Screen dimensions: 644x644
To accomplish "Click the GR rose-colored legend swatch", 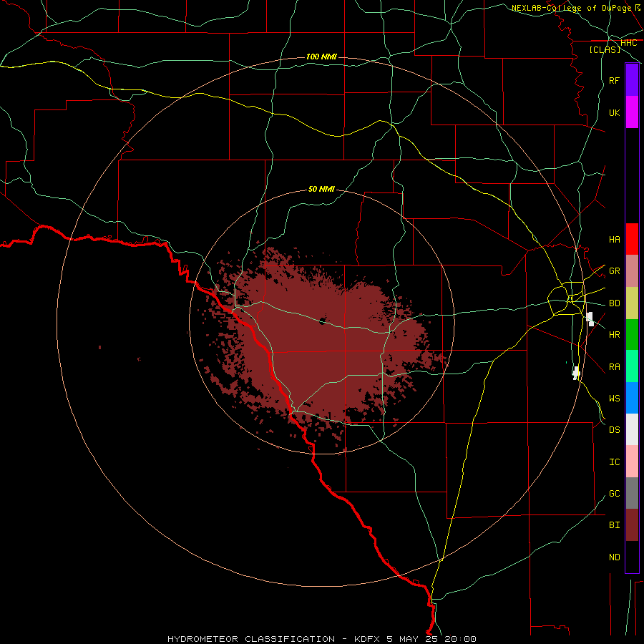I will tap(632, 271).
